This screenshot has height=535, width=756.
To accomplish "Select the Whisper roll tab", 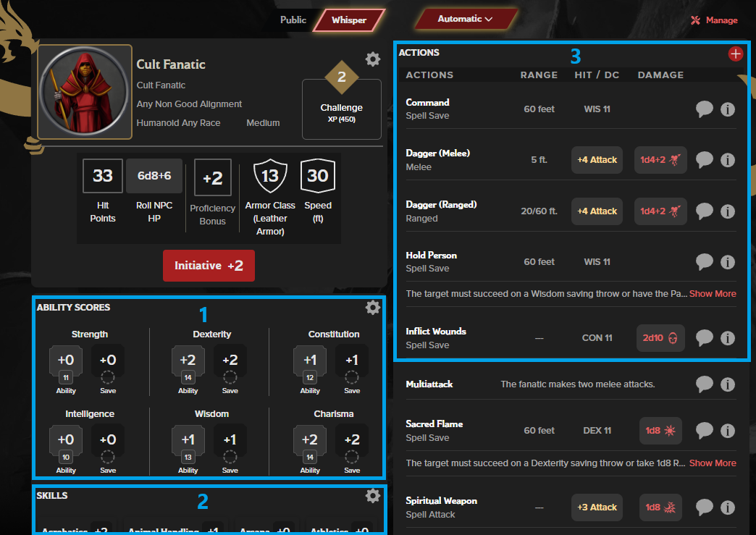I will click(348, 20).
